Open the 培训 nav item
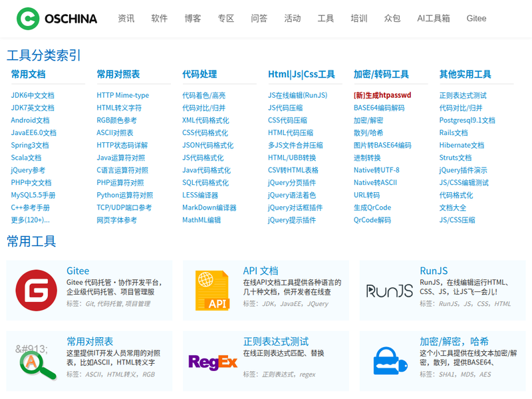The height and width of the screenshot is (399, 532). pyautogui.click(x=358, y=19)
